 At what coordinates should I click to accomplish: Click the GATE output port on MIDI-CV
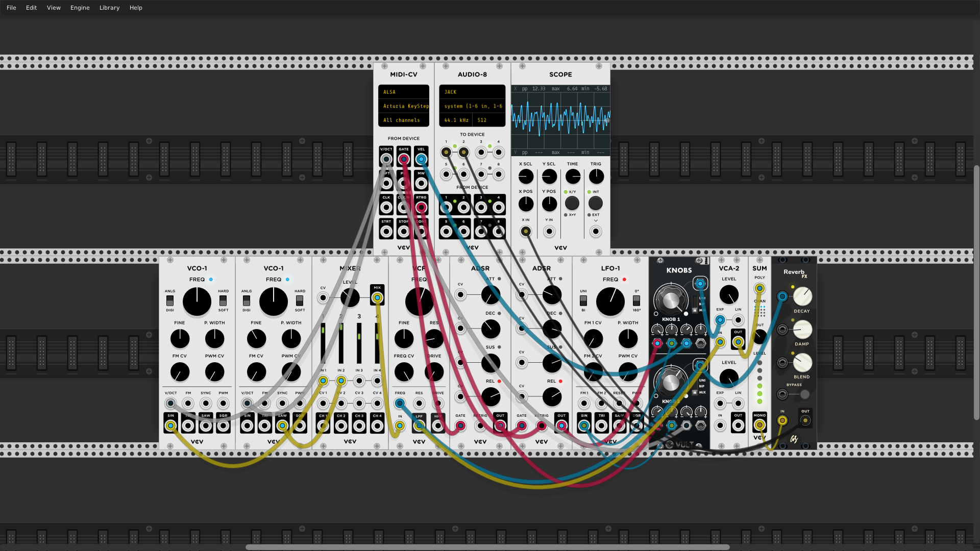[x=404, y=159]
